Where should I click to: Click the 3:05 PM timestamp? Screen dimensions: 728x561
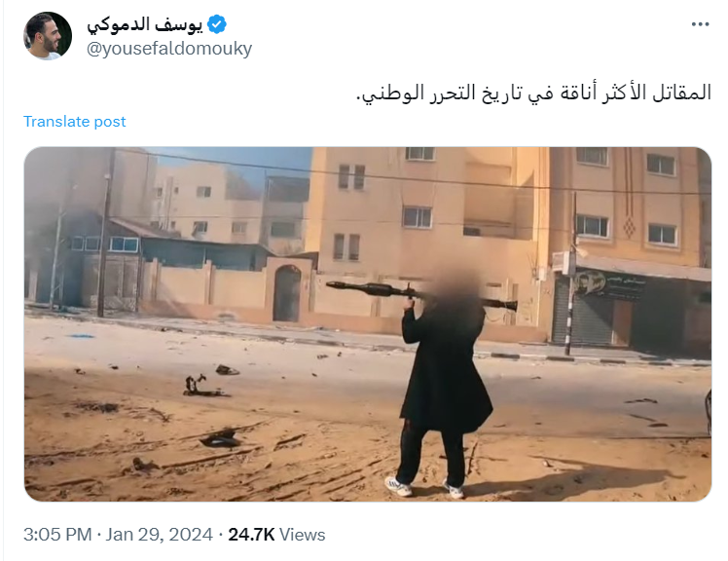(x=57, y=535)
